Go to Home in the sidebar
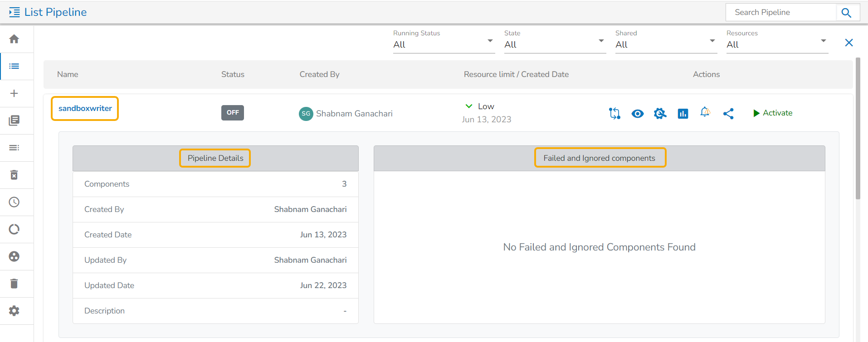Viewport: 868px width, 342px height. 14,39
